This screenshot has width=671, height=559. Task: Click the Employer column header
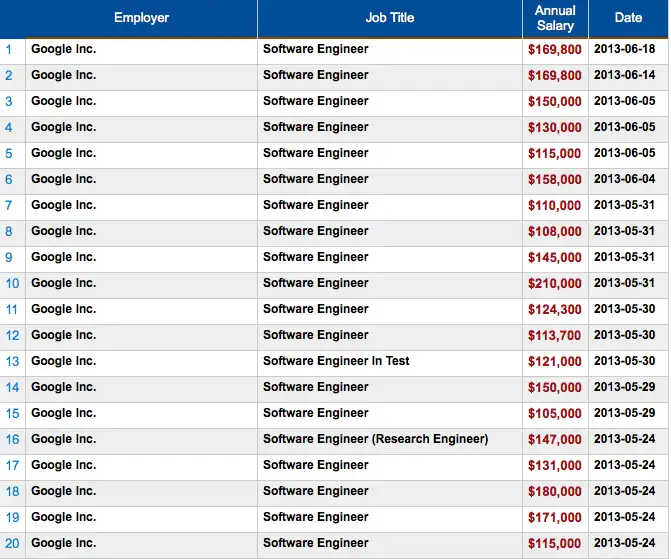click(141, 18)
